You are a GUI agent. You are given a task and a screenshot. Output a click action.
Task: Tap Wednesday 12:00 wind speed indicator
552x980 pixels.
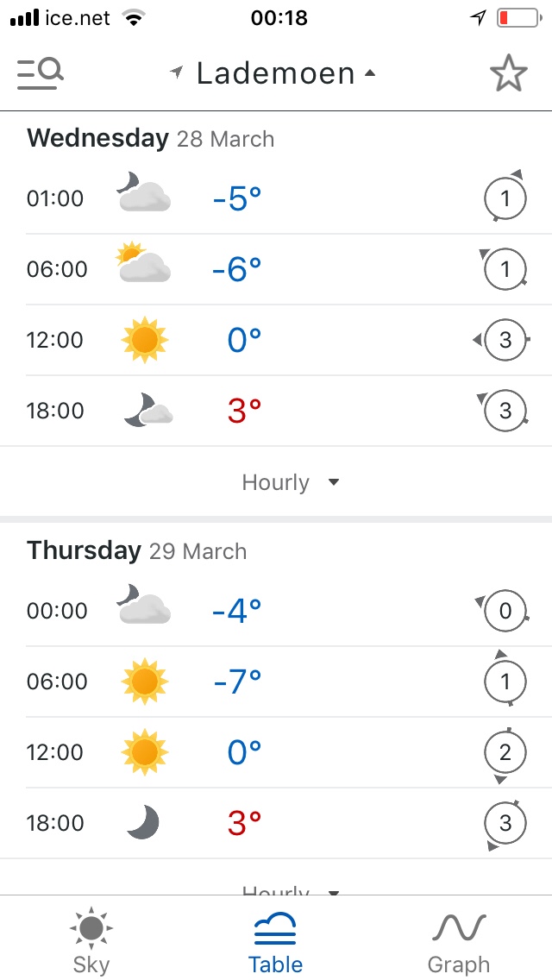(505, 340)
